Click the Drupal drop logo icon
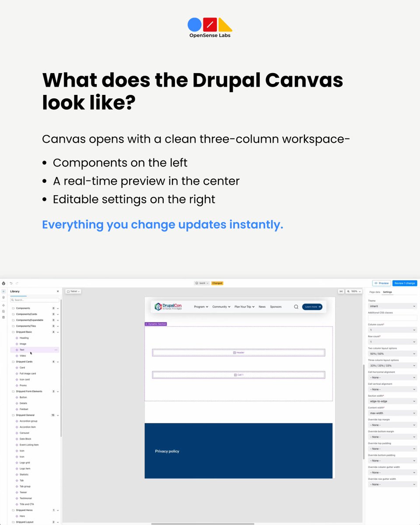420x525 pixels. click(x=3, y=283)
